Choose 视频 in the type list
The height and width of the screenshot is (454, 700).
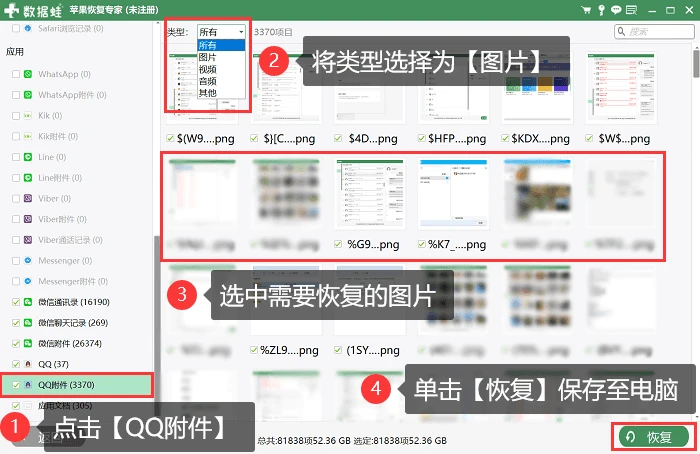221,69
